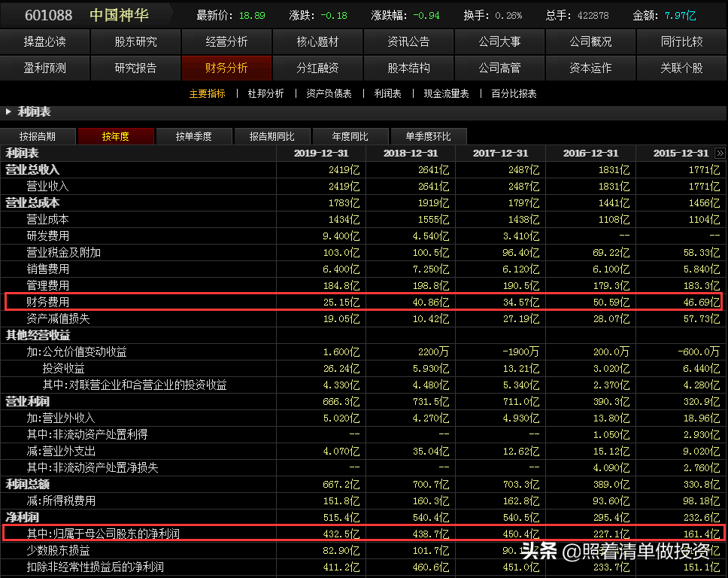
Task: Open the 股东研究 tab
Action: click(x=135, y=42)
